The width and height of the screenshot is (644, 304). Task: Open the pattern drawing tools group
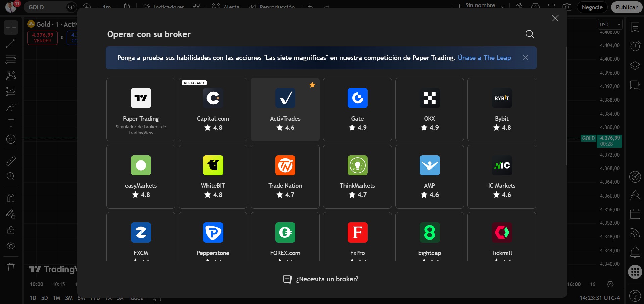[11, 75]
